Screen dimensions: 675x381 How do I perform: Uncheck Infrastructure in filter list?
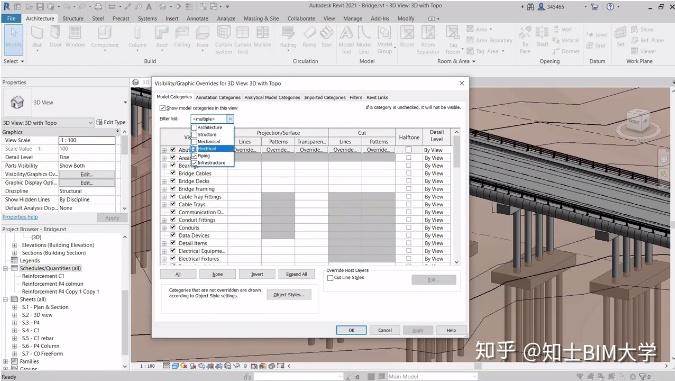click(194, 163)
